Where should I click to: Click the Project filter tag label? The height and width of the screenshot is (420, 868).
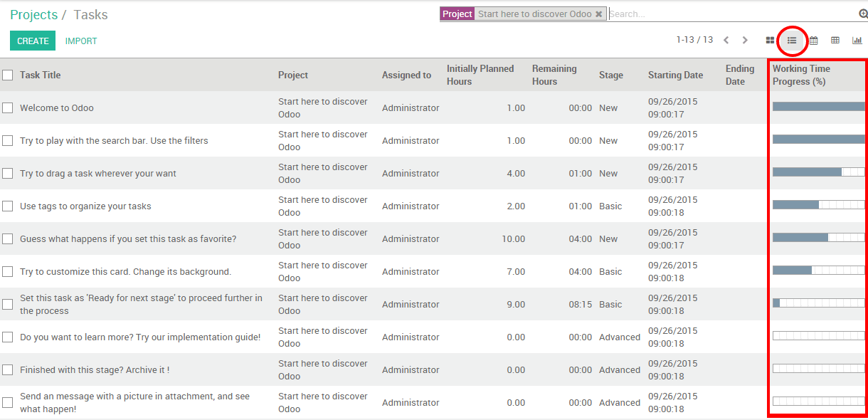[457, 13]
